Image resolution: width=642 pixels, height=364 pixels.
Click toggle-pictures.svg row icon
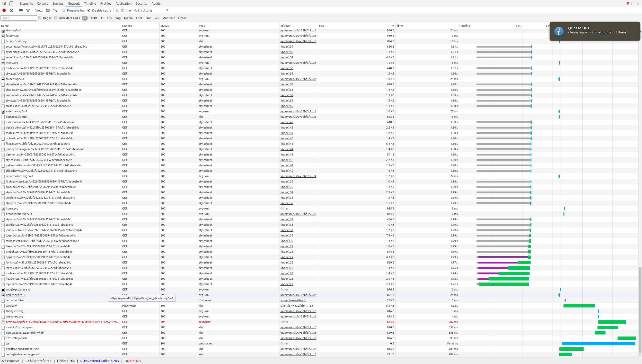click(3, 290)
